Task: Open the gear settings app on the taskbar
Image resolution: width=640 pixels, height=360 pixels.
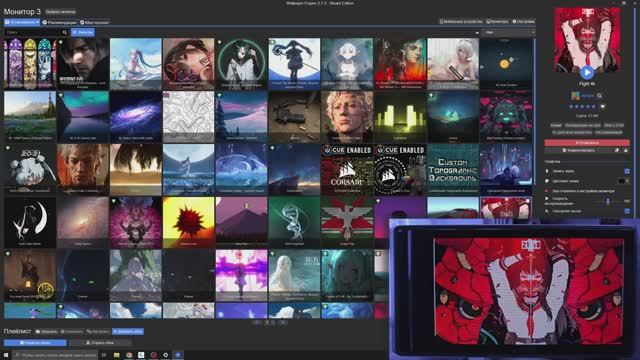Action: (x=166, y=355)
